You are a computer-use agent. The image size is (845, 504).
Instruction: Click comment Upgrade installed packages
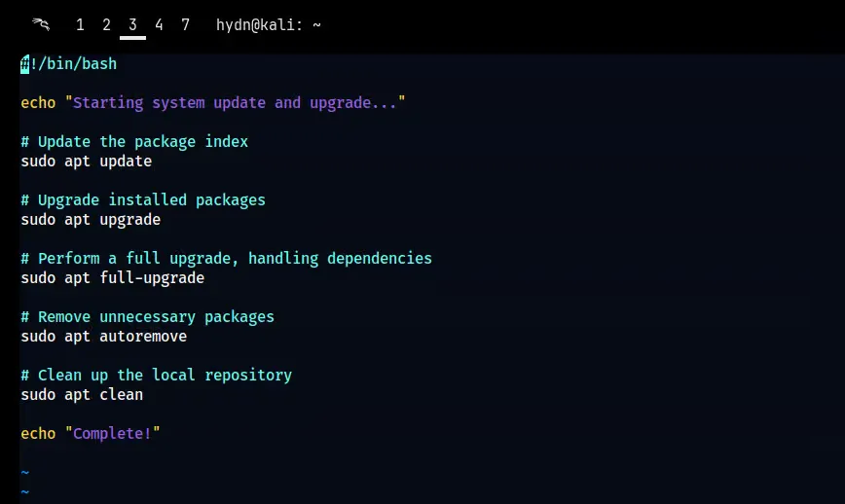143,199
